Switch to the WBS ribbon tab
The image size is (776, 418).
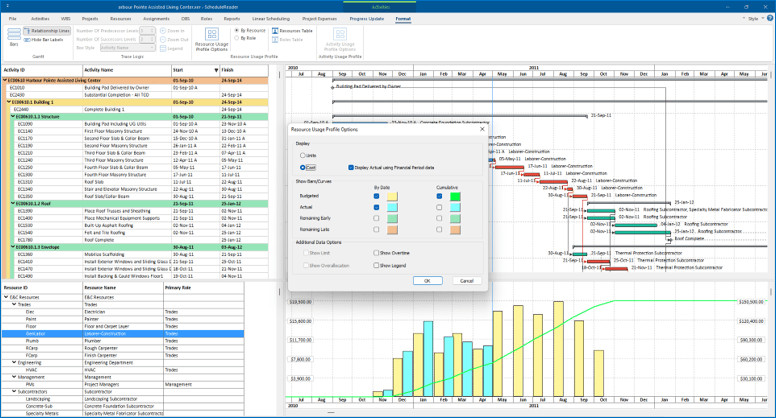pos(65,19)
